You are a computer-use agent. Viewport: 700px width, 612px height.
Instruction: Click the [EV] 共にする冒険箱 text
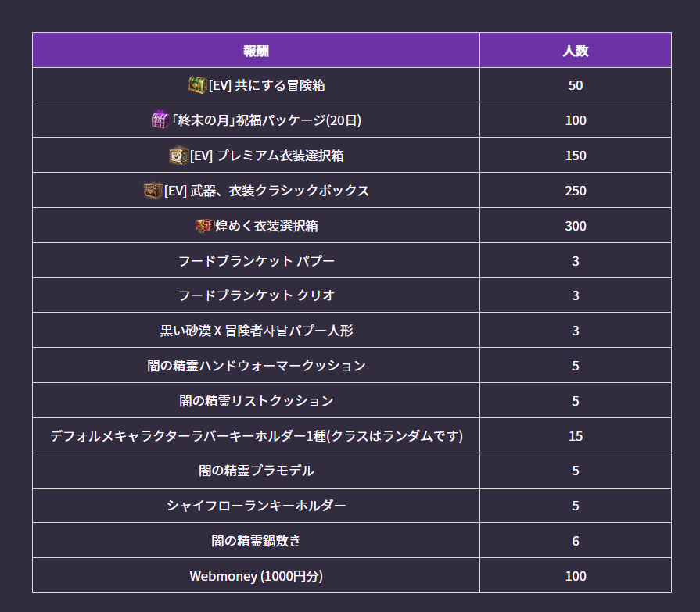click(x=267, y=85)
